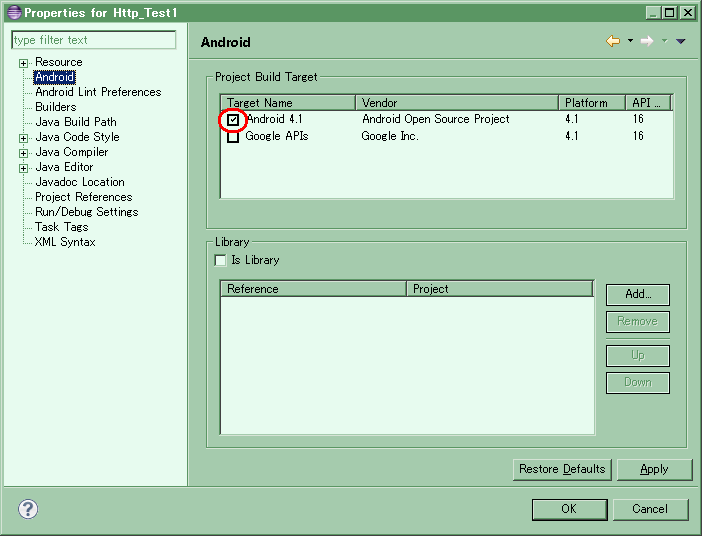The width and height of the screenshot is (702, 536).
Task: Select Java Editor entry
Action: pyautogui.click(x=64, y=167)
